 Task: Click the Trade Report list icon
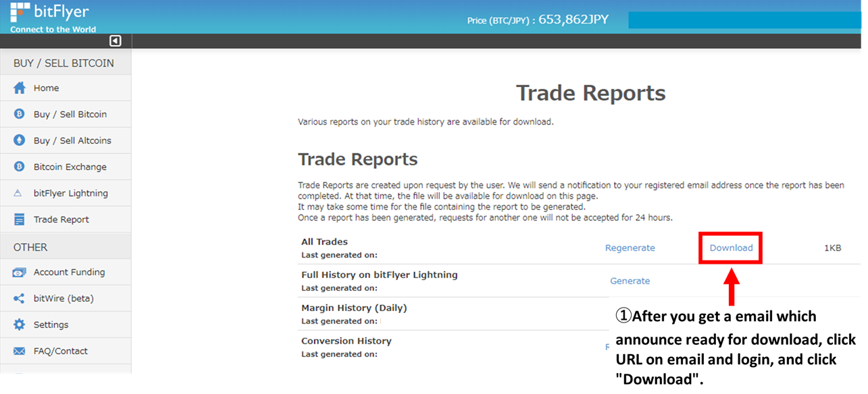coord(20,219)
